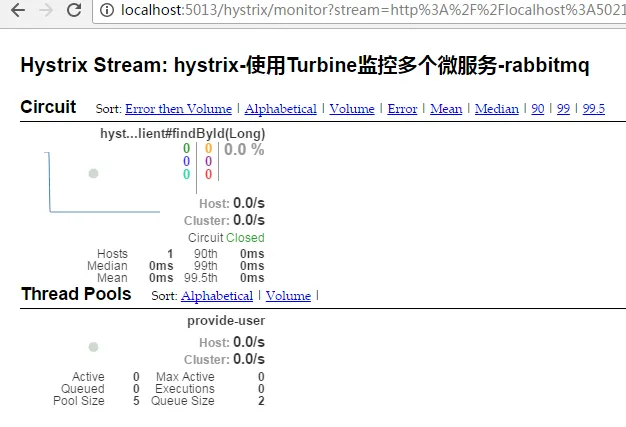Click the Pool Size label
Image resolution: width=626 pixels, height=427 pixels.
(x=79, y=401)
